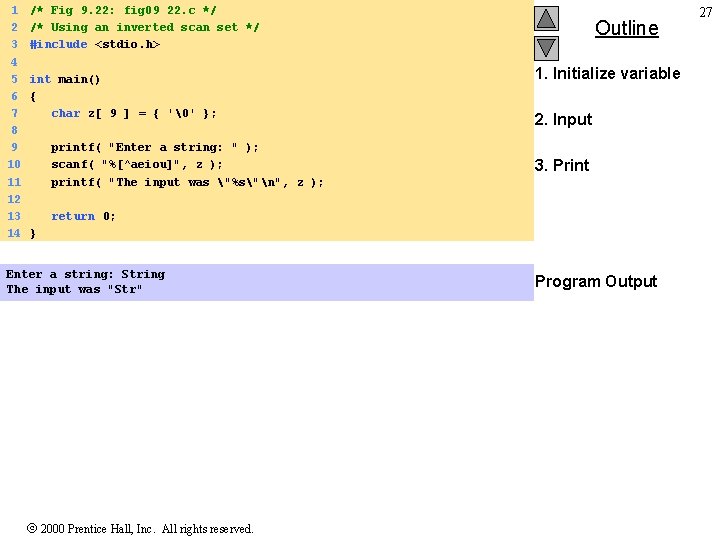
Task: Click line number 4 in the code listing
Action: (x=14, y=62)
